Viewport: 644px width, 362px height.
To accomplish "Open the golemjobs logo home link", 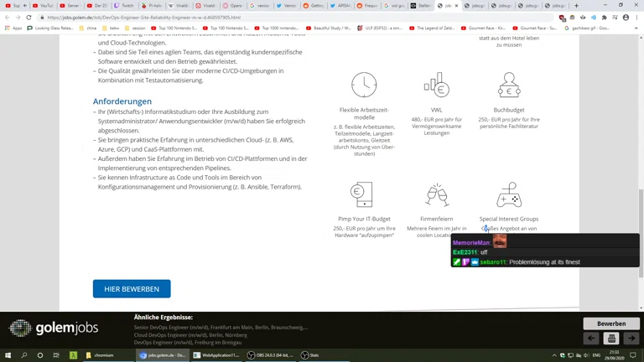I will click(x=54, y=328).
